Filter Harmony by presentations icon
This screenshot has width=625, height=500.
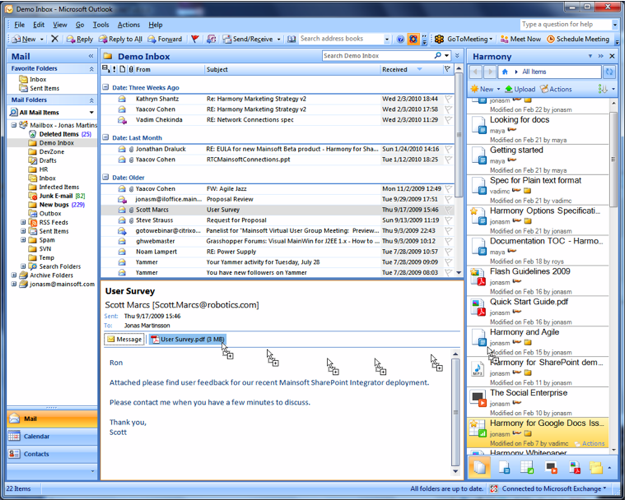click(551, 467)
